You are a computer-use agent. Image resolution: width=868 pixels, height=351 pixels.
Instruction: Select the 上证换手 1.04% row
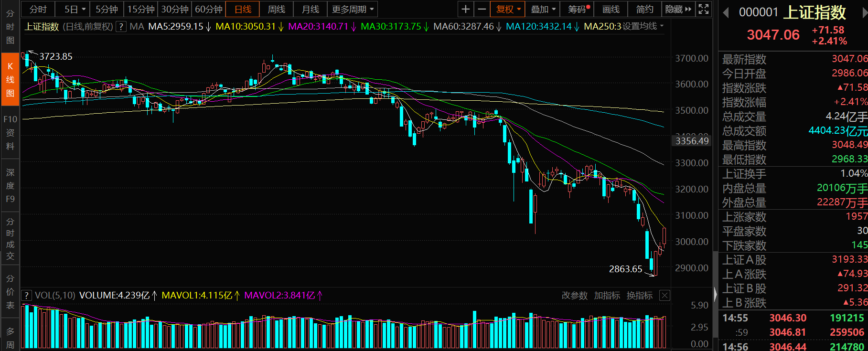tap(793, 174)
